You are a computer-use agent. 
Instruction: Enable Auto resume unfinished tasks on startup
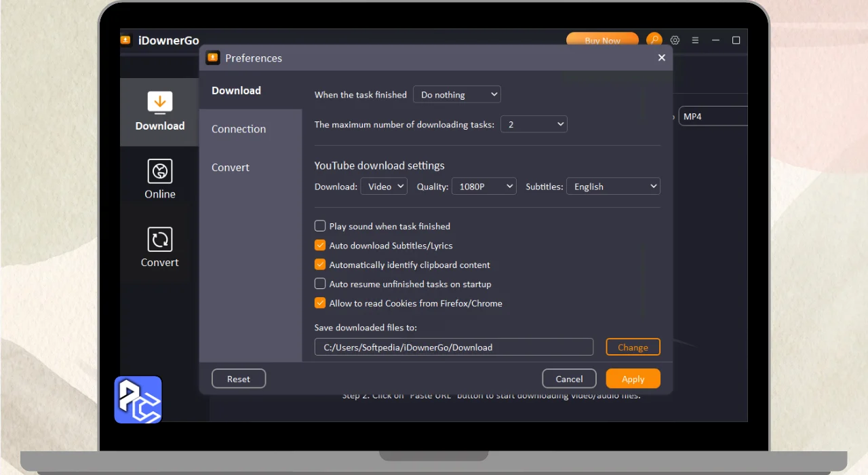coord(320,284)
